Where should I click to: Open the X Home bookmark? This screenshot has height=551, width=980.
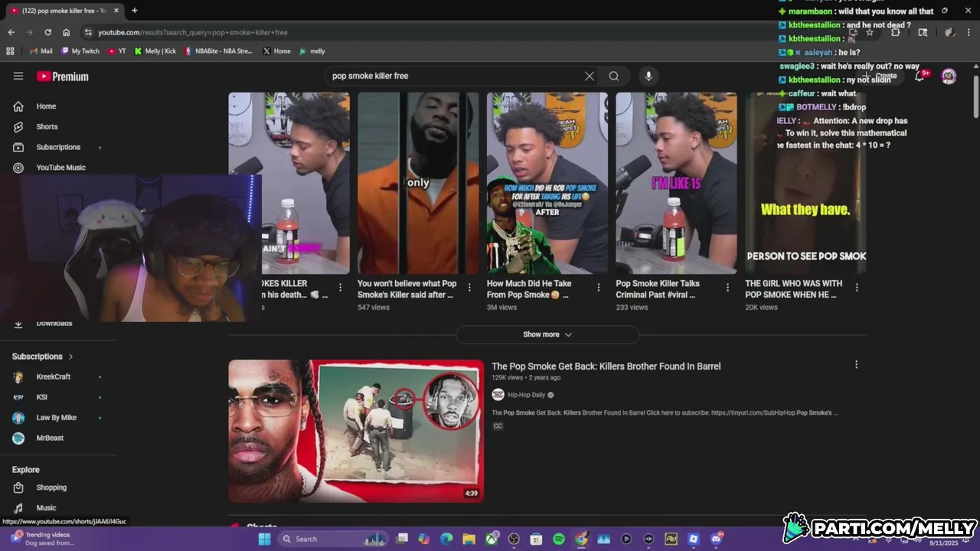276,51
